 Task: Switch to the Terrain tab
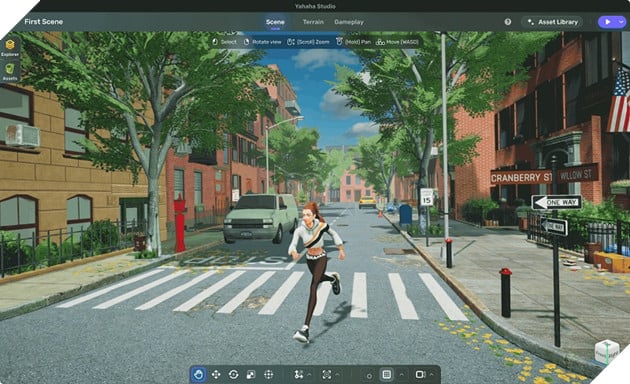(x=313, y=22)
